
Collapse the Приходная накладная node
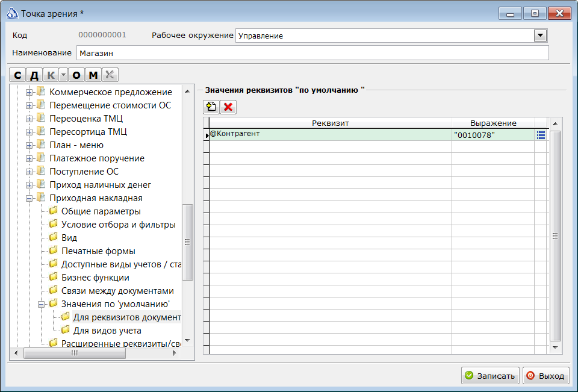click(29, 198)
